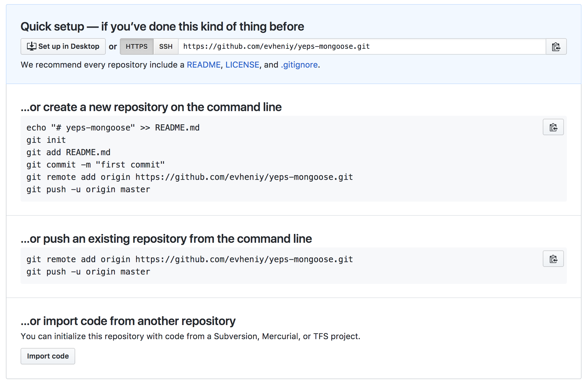The image size is (588, 385).
Task: Select the HTTPS protocol option
Action: coord(137,47)
